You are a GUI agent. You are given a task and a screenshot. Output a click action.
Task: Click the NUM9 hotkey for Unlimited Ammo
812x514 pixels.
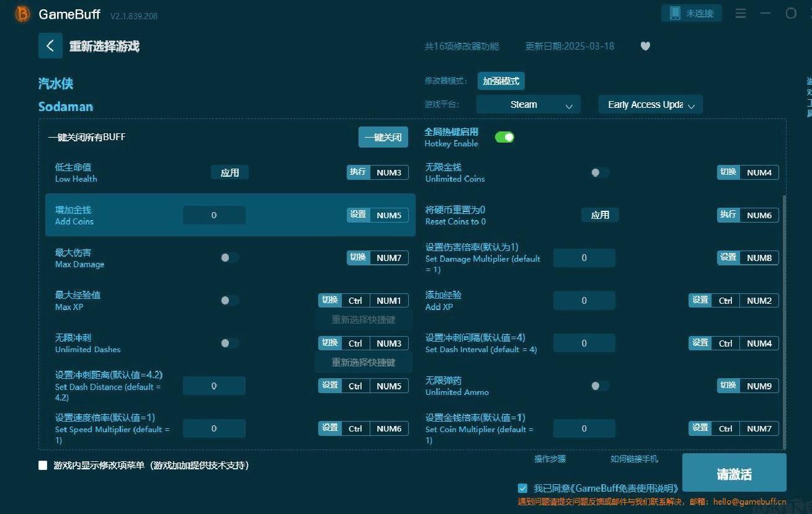pyautogui.click(x=759, y=386)
